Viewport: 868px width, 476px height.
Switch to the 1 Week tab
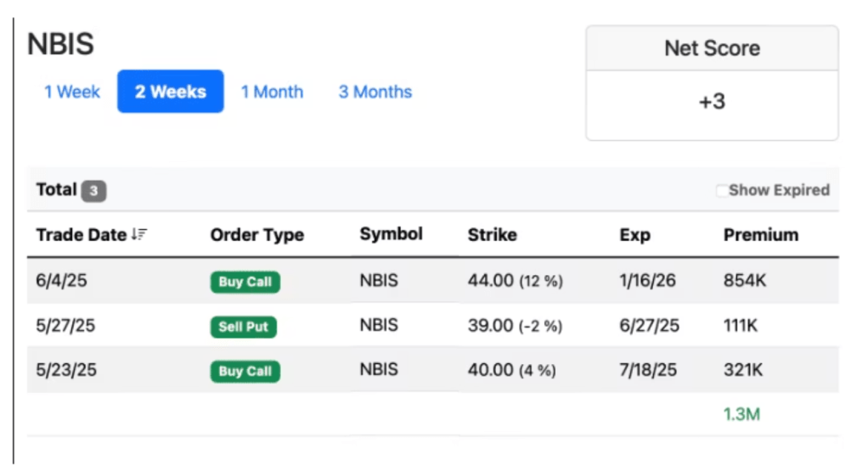[72, 92]
